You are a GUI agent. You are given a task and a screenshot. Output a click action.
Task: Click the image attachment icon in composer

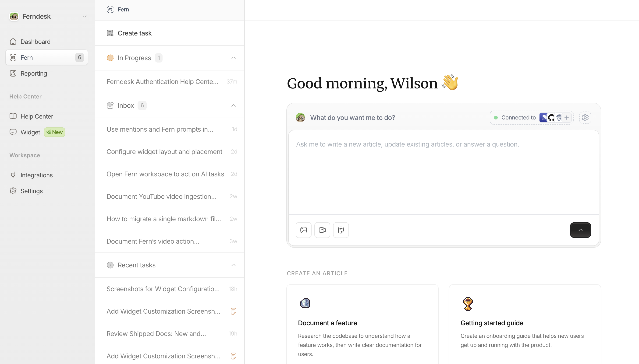[x=303, y=230]
